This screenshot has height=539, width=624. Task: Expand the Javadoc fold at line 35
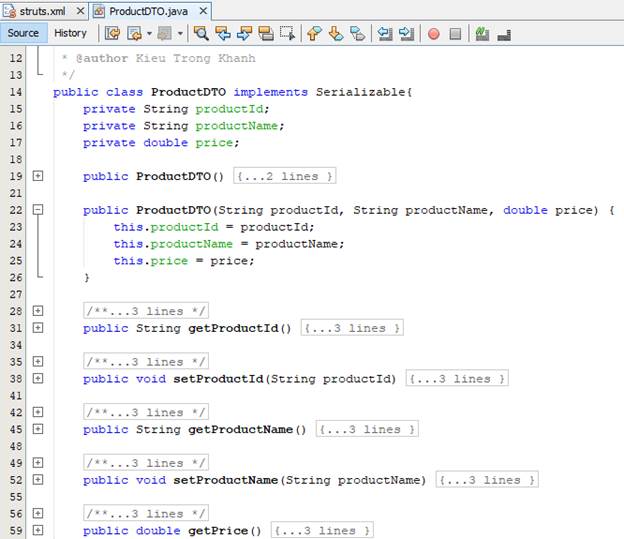(x=38, y=361)
